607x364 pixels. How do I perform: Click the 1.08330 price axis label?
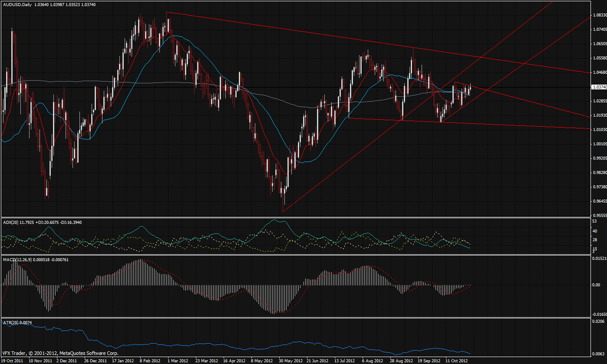pos(599,15)
